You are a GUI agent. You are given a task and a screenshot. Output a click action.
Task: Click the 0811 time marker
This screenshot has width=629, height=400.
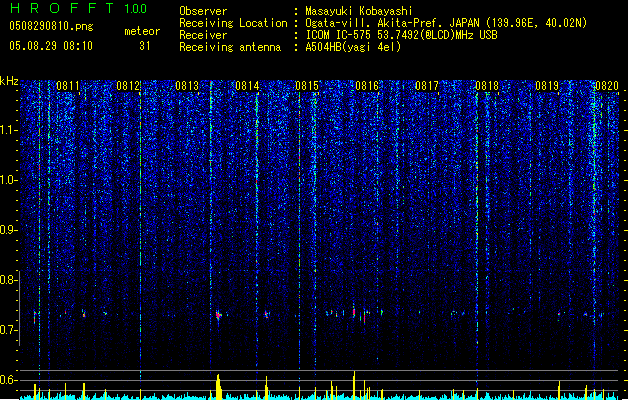tap(68, 86)
